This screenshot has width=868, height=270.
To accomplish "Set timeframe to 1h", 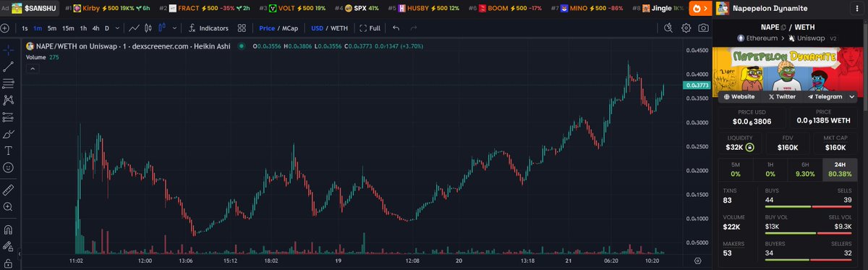I will [x=83, y=28].
